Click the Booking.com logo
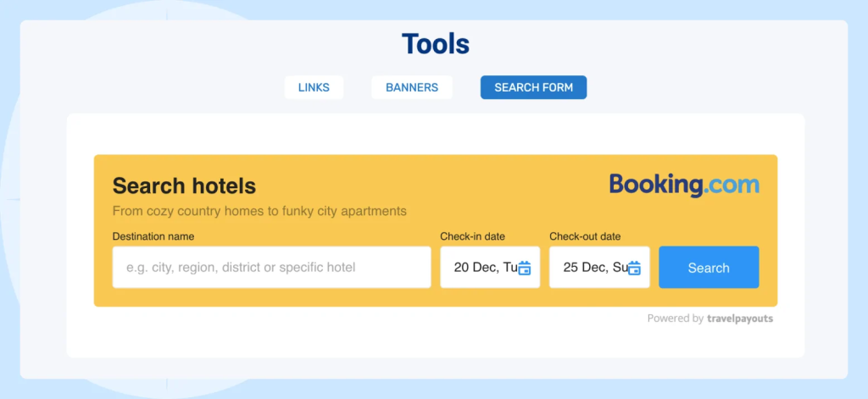Screen dimensions: 868x399 tap(683, 185)
